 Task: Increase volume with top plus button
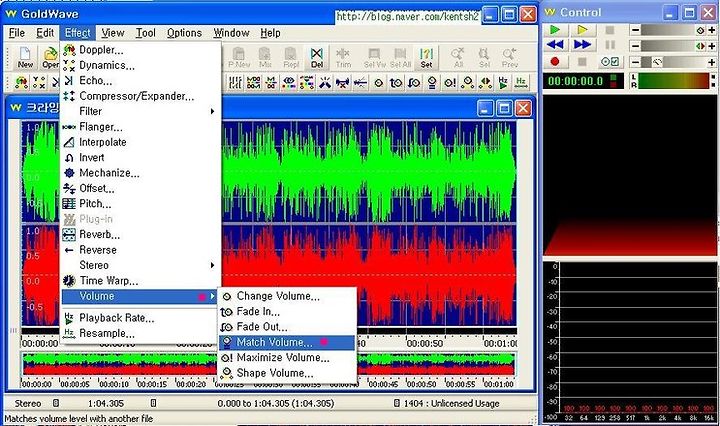click(x=712, y=30)
